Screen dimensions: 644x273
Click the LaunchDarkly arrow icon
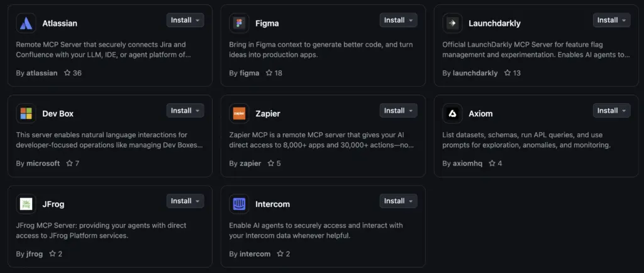452,23
